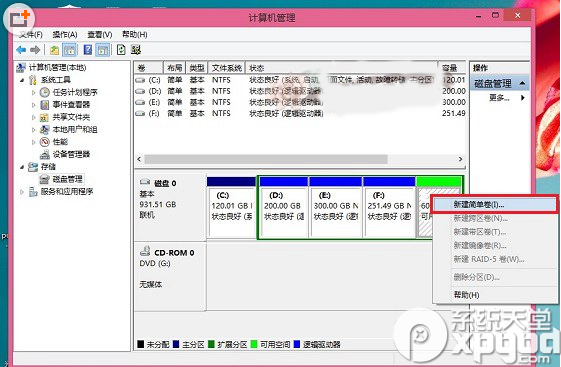Select the (D:) 200.00 GB partition block
This screenshot has height=367, width=561.
[283, 207]
